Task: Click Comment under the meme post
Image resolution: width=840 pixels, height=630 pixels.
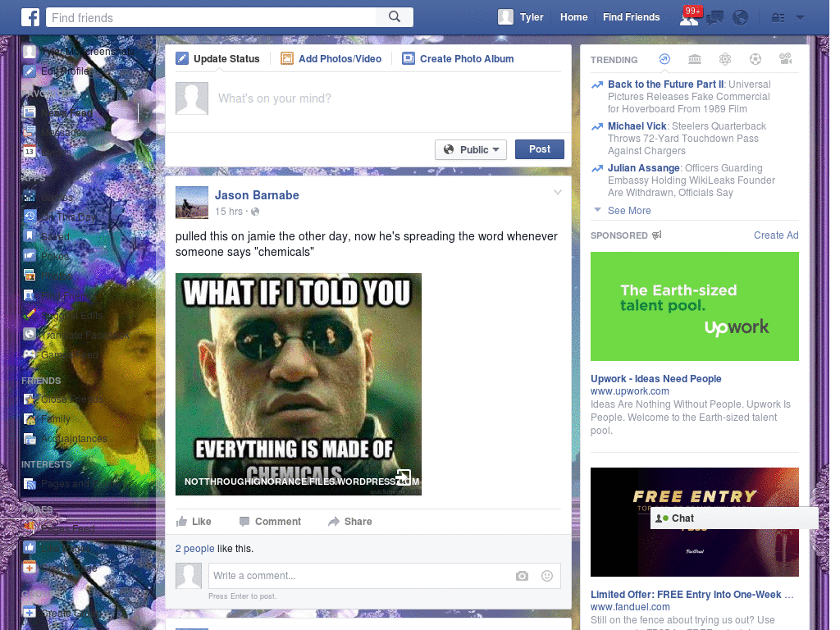Action: (x=270, y=521)
